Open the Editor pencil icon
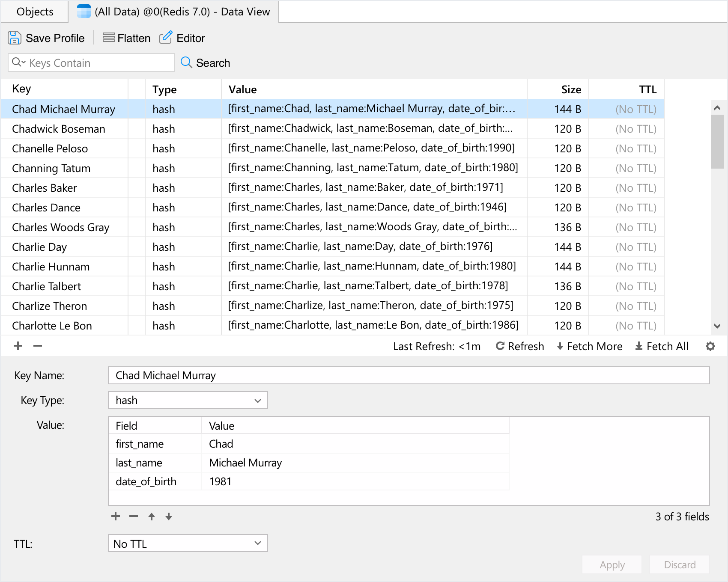The height and width of the screenshot is (582, 728). pos(166,38)
